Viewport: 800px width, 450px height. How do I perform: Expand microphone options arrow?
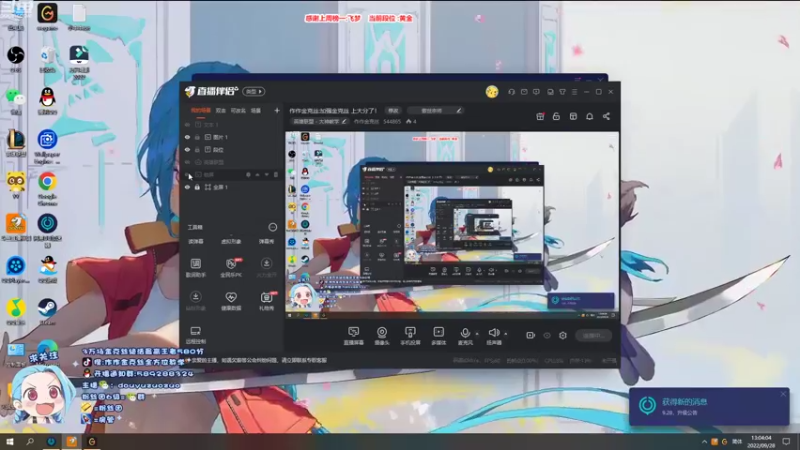coord(477,334)
